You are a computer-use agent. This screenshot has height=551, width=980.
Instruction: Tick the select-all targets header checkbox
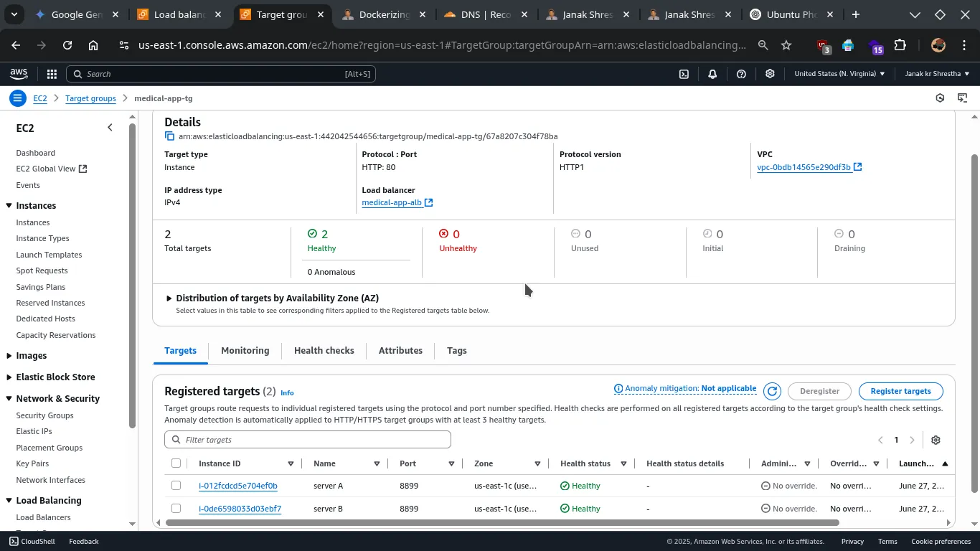(x=176, y=463)
